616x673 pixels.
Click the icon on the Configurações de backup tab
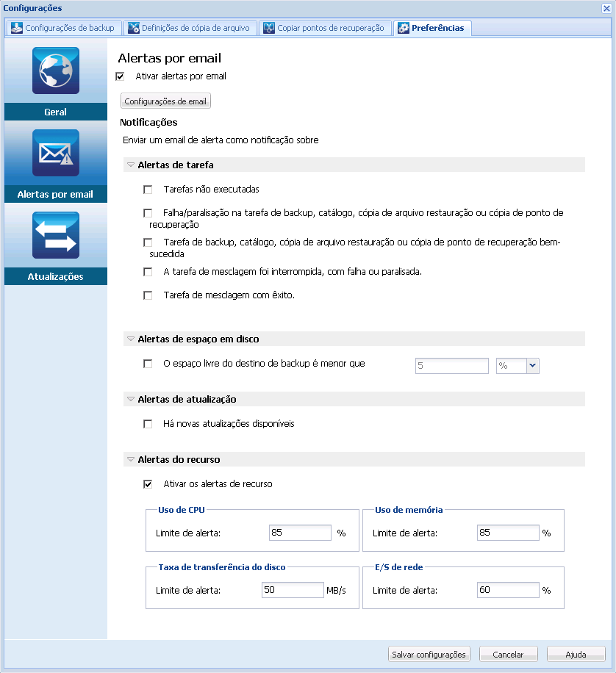pyautogui.click(x=15, y=27)
